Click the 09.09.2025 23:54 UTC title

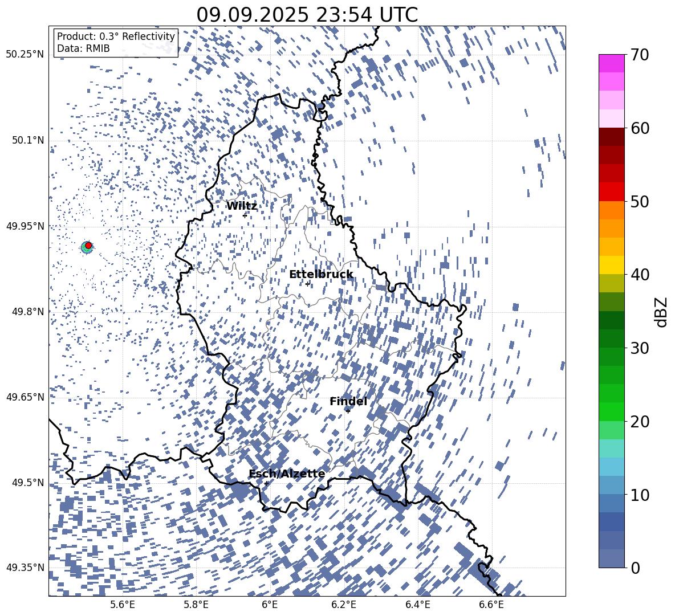[307, 15]
